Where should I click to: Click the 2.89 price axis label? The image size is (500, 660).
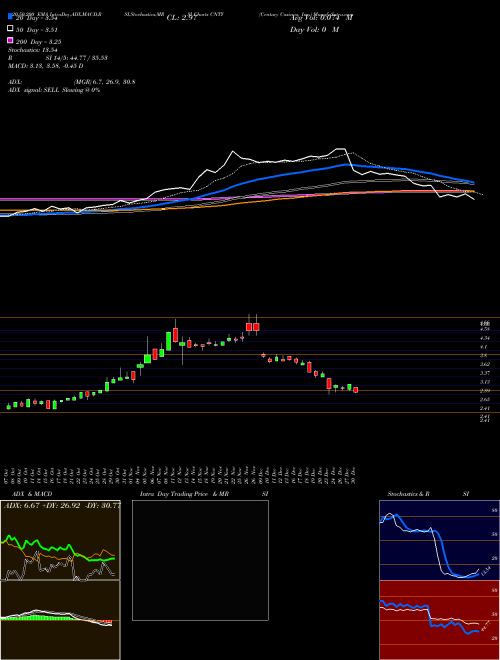point(484,391)
